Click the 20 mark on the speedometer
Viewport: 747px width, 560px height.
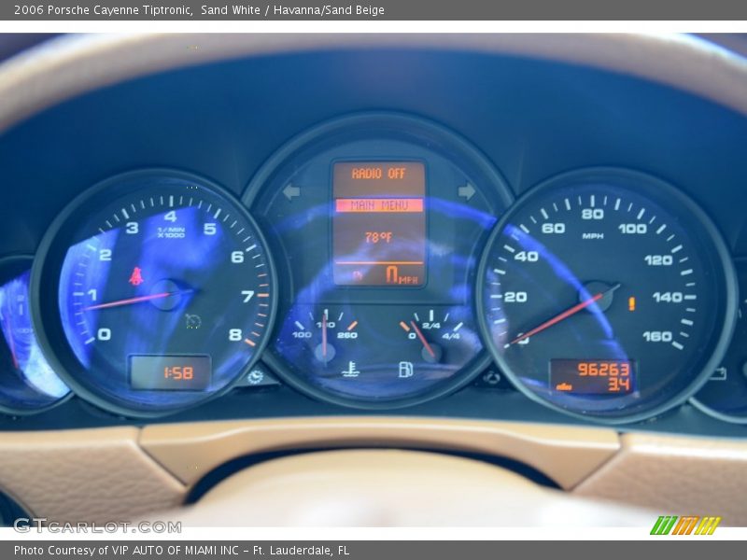coord(515,297)
